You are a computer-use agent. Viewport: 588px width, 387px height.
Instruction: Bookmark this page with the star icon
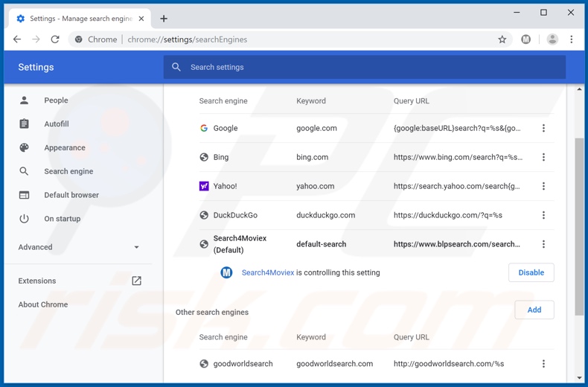(x=502, y=39)
